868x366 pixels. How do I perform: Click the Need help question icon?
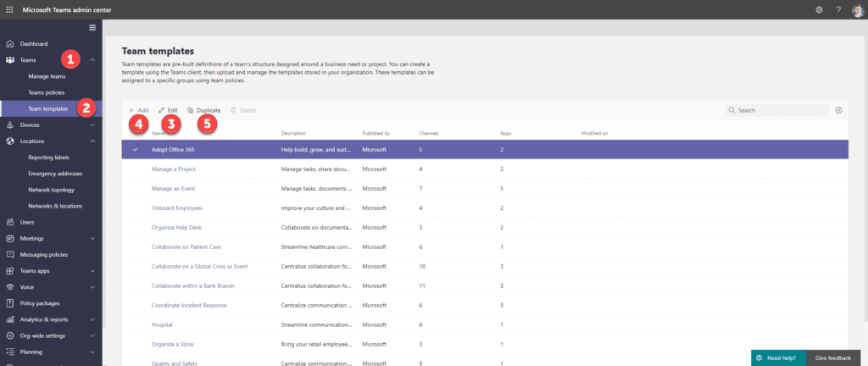pos(759,358)
